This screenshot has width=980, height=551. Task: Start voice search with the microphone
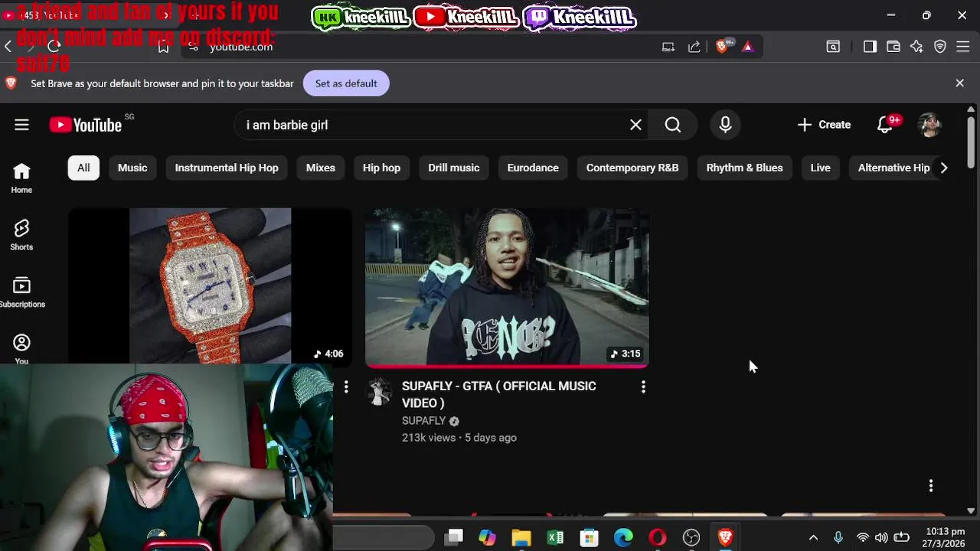click(725, 125)
